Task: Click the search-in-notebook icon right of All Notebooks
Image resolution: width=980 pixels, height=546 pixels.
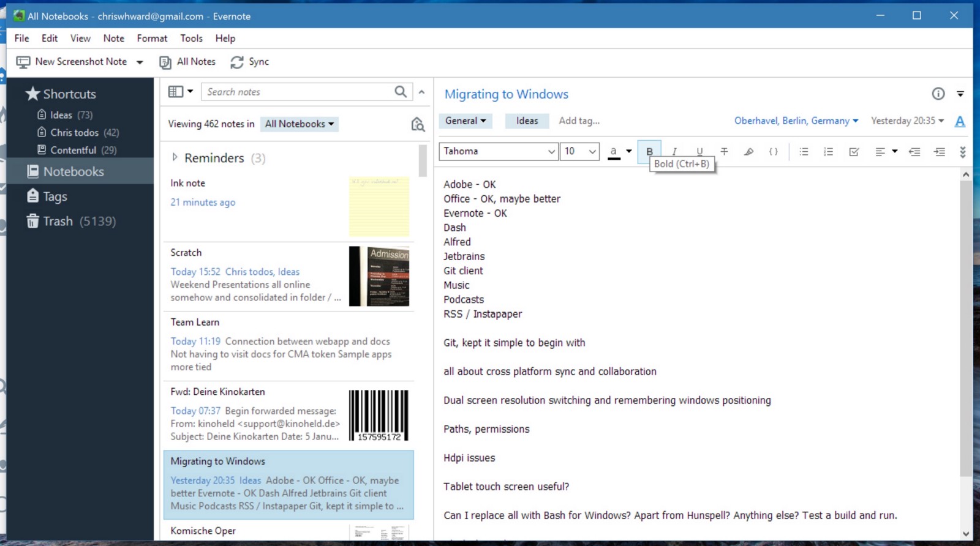Action: coord(418,124)
